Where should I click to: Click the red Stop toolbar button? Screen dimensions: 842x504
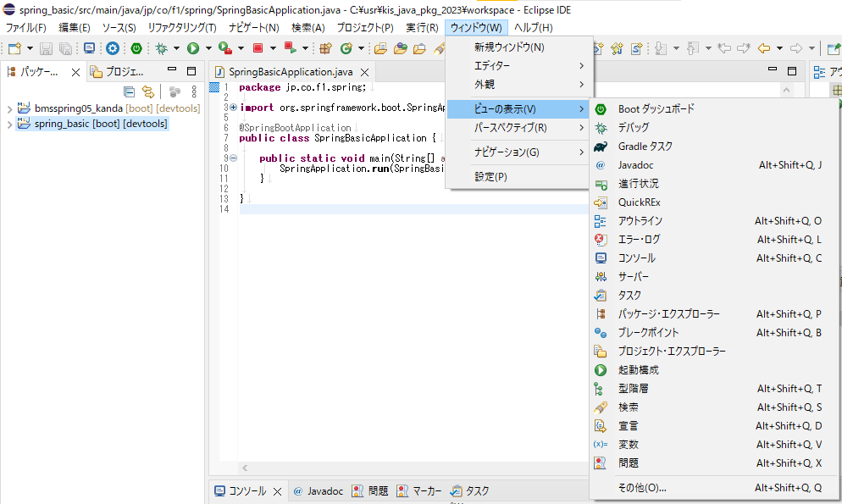point(258,48)
